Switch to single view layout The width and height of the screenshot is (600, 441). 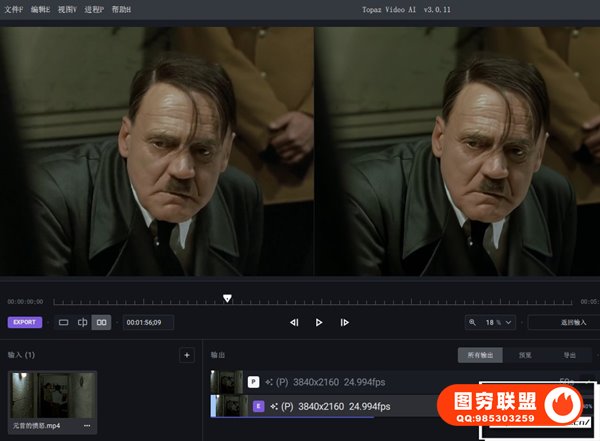[64, 323]
